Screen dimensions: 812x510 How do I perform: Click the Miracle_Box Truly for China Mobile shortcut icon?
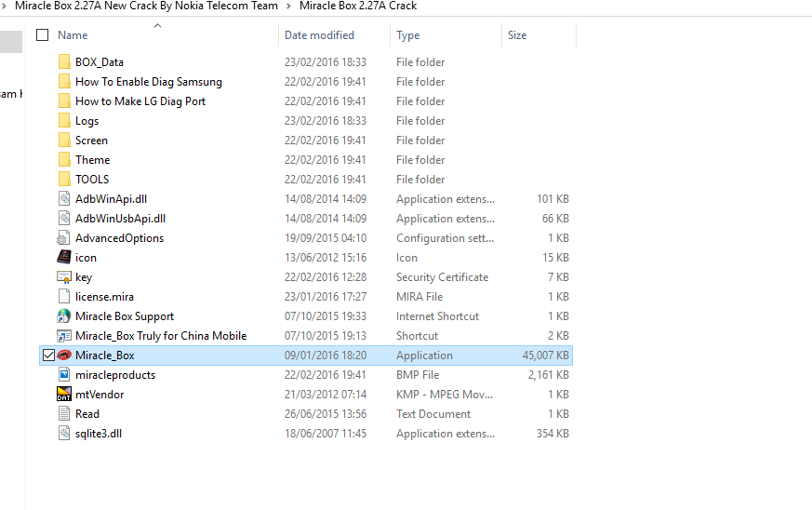pos(63,335)
